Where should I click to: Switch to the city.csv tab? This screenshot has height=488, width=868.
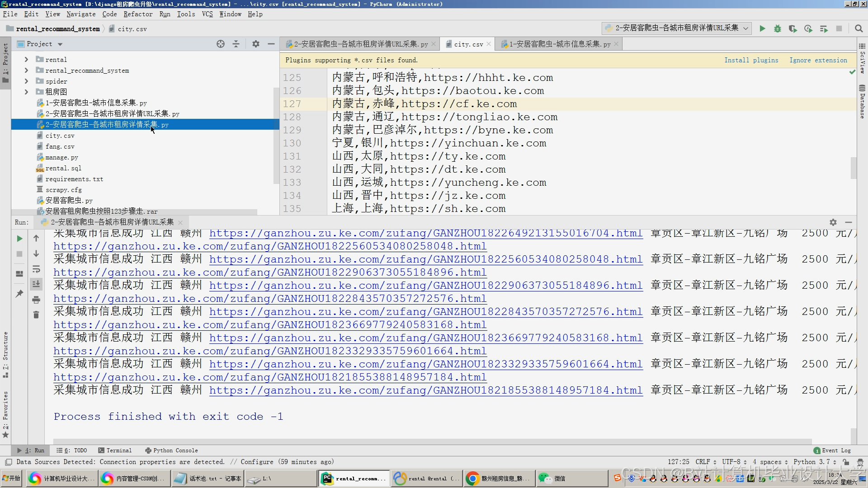coord(468,44)
